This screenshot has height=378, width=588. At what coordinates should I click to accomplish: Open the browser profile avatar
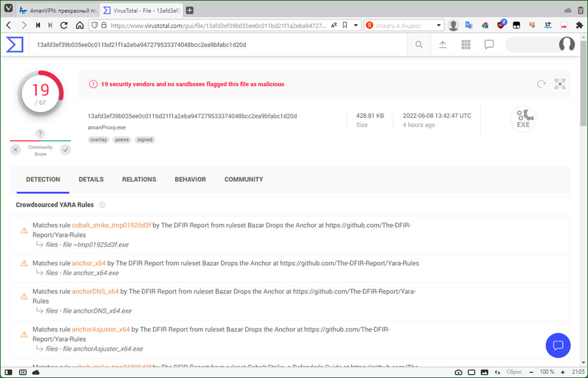453,25
